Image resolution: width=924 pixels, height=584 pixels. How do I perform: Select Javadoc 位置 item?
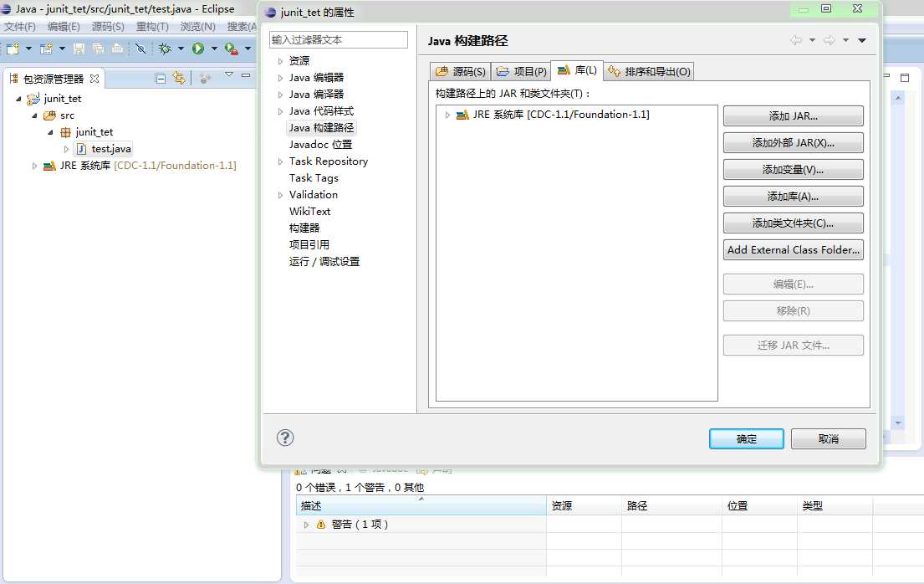[320, 144]
